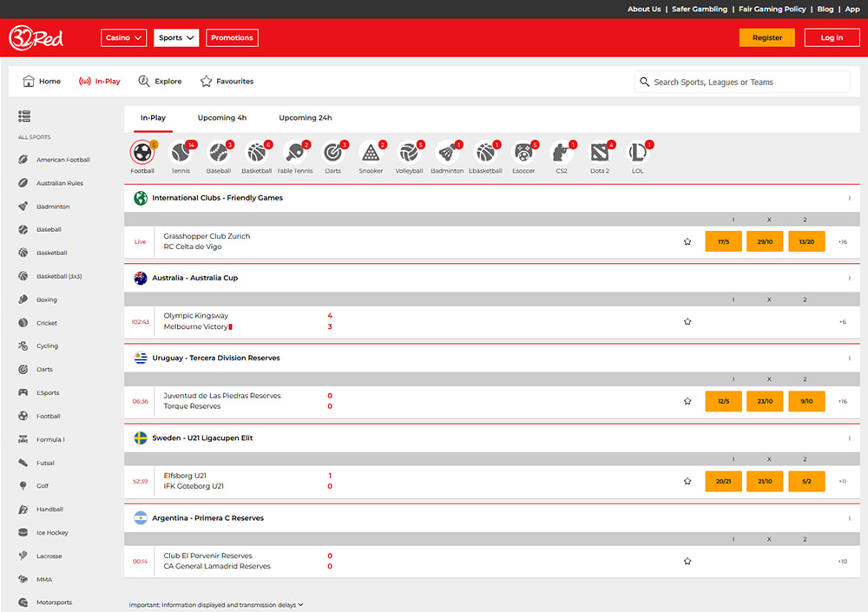868x612 pixels.
Task: Favourite the Grasshopper Club Zurich match
Action: [687, 241]
